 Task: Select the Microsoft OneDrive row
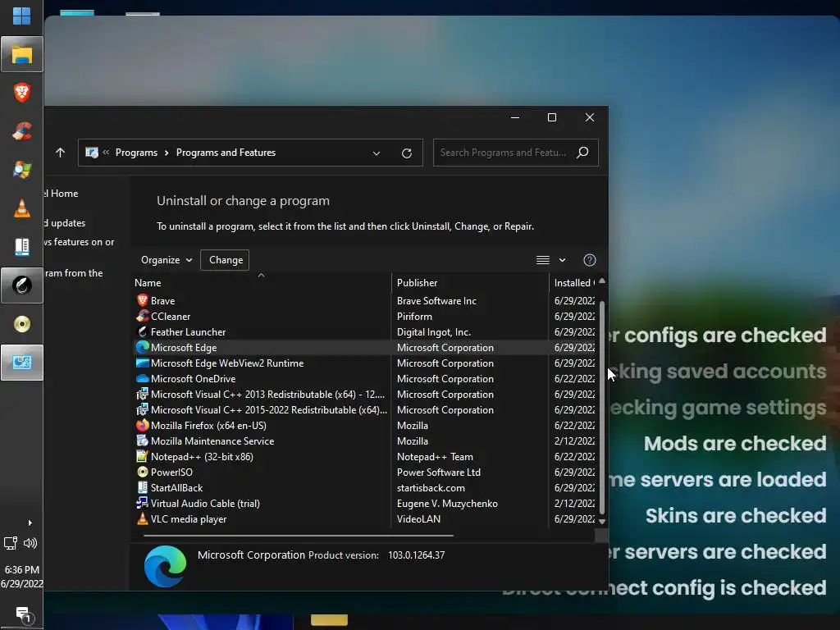coord(364,378)
